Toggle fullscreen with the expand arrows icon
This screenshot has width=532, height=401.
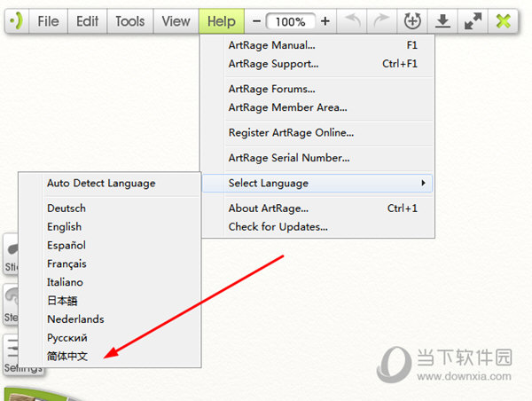click(x=473, y=21)
